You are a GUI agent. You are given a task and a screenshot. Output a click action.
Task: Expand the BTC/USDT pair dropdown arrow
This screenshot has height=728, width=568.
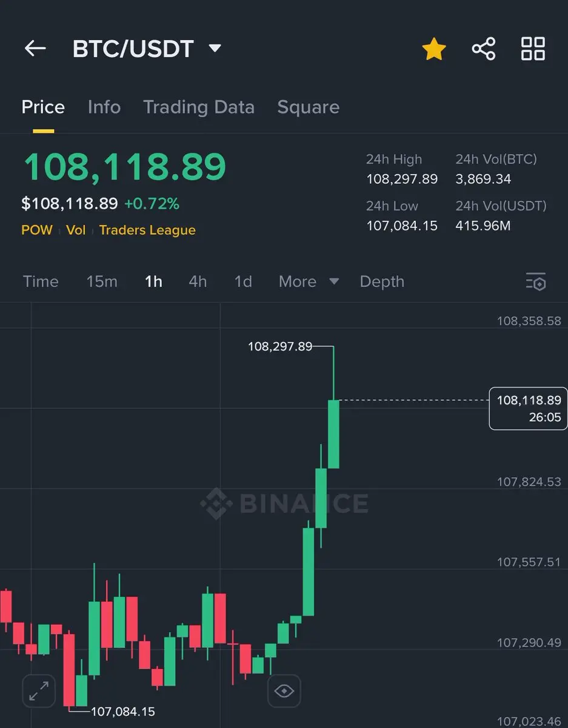click(x=215, y=49)
